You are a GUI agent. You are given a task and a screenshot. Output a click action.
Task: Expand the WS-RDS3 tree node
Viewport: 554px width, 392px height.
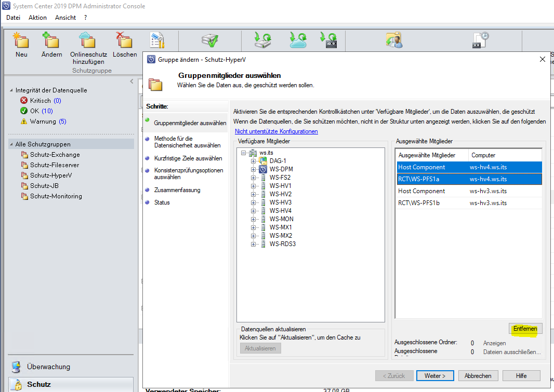(x=253, y=244)
